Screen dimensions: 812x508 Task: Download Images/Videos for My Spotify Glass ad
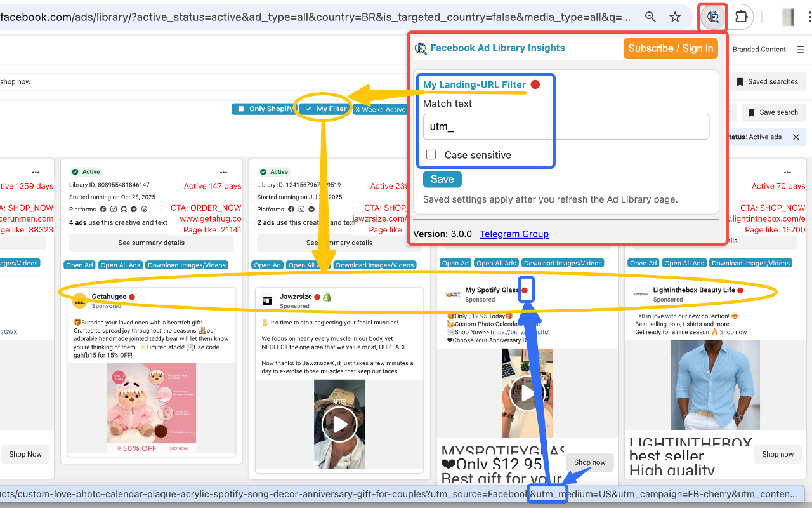[x=563, y=263]
